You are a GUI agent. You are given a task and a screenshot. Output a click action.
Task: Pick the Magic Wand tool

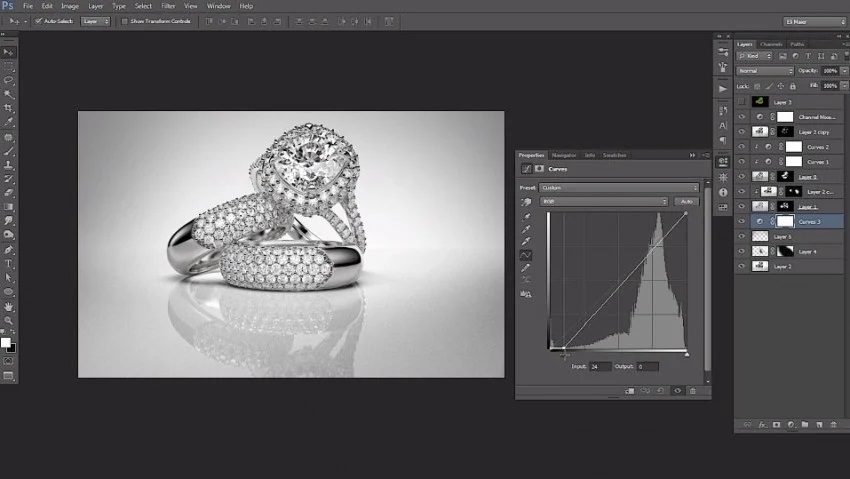(9, 93)
